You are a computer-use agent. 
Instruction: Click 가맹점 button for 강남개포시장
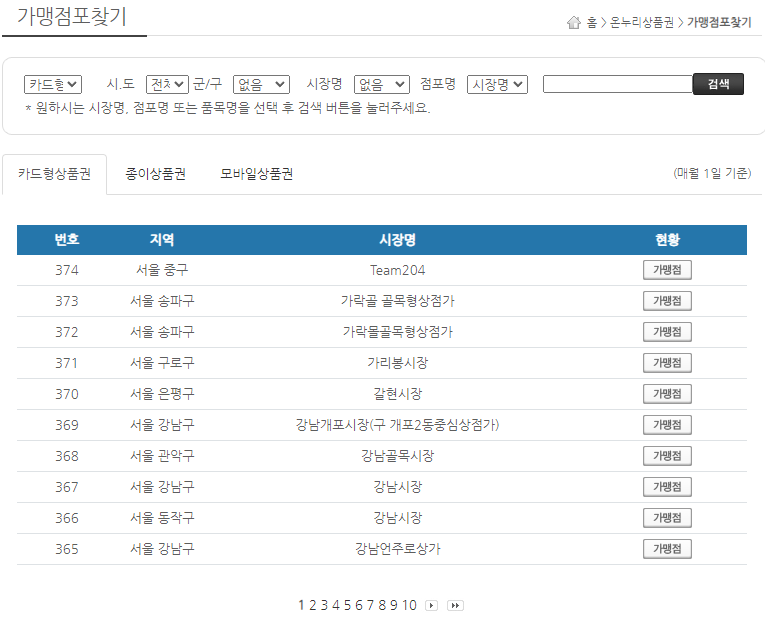[x=667, y=425]
